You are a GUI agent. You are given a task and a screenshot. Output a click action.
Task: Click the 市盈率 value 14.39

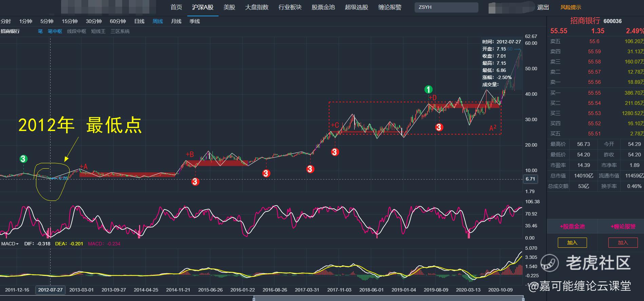pyautogui.click(x=584, y=165)
